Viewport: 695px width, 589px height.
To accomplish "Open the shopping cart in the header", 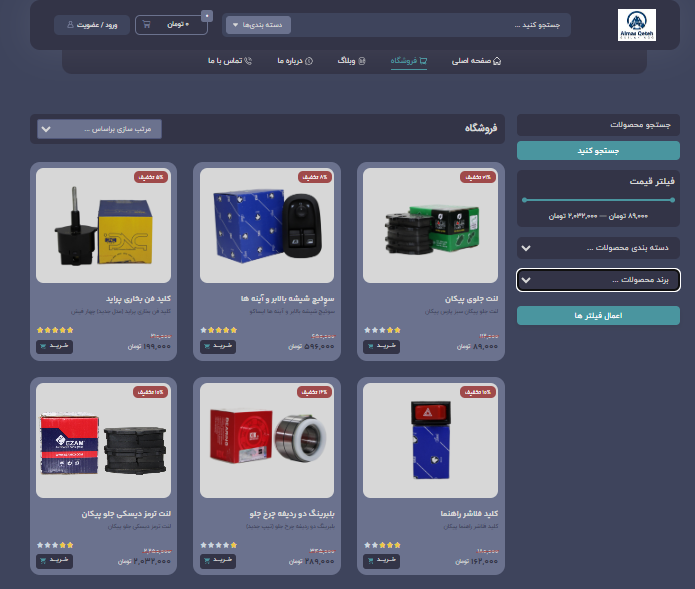I will [x=147, y=24].
